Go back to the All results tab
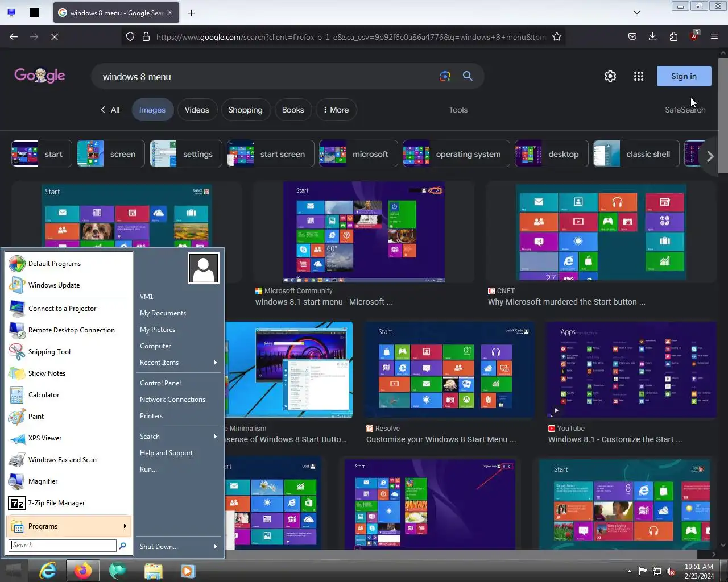This screenshot has height=582, width=728. [x=110, y=110]
